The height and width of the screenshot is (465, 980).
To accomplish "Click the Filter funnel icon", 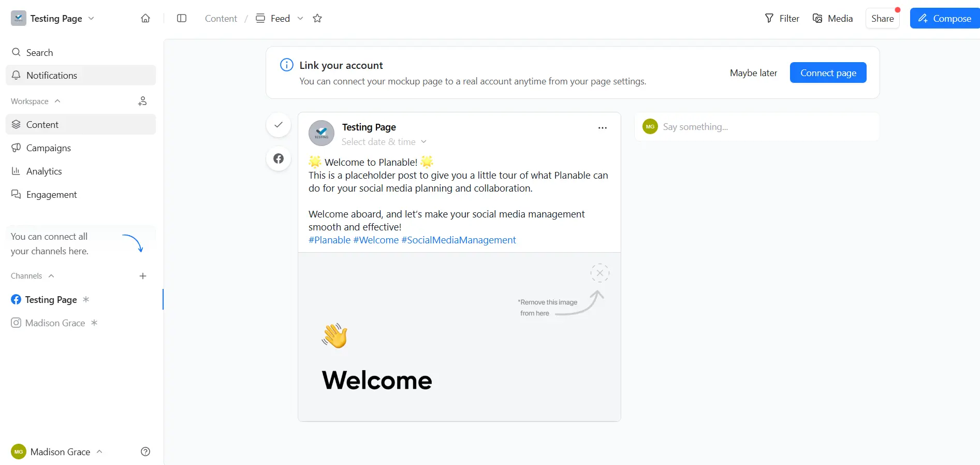I will click(x=769, y=18).
